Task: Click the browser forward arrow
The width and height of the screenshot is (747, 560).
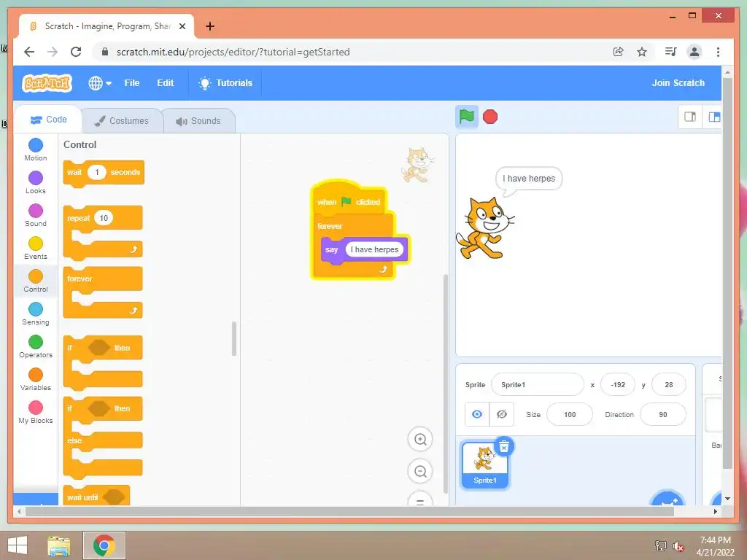Action: pos(53,52)
